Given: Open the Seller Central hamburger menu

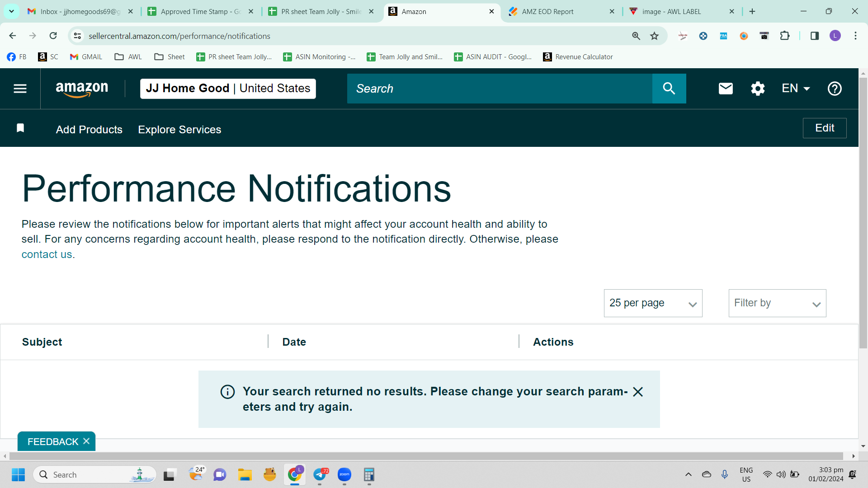Looking at the screenshot, I should pos(20,89).
